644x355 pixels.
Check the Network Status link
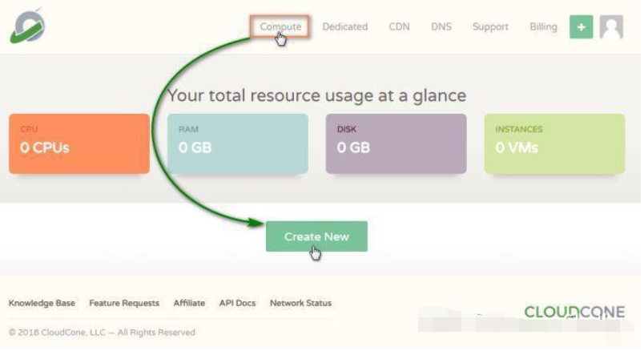tap(300, 303)
